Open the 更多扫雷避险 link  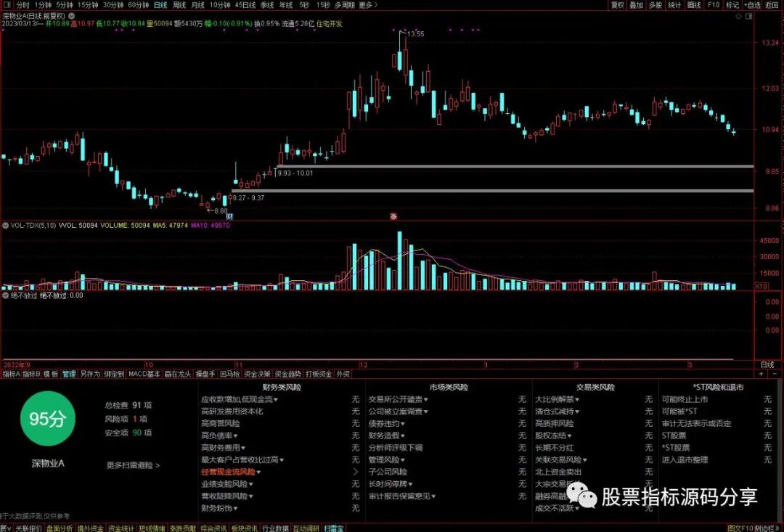(133, 465)
